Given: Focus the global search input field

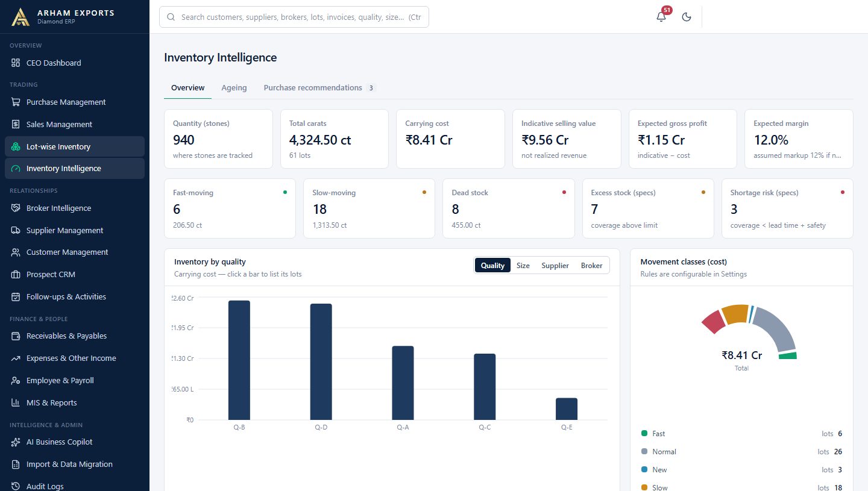Looking at the screenshot, I should 294,17.
